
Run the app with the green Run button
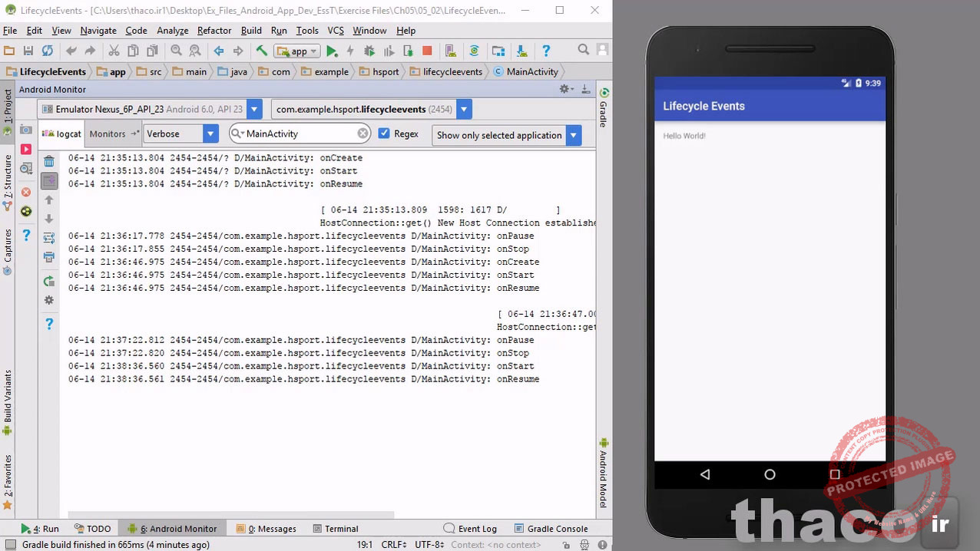click(x=332, y=51)
